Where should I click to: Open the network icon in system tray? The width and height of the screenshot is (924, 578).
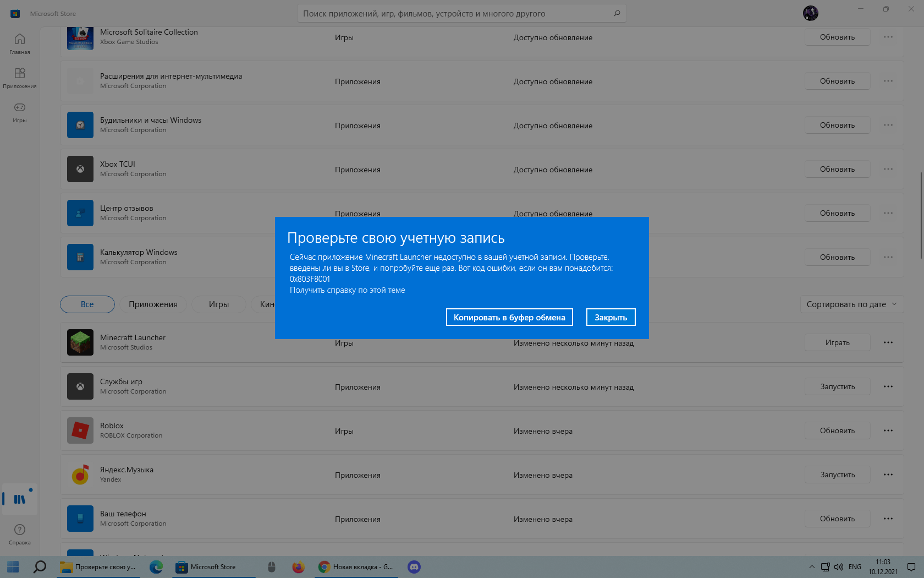click(825, 567)
